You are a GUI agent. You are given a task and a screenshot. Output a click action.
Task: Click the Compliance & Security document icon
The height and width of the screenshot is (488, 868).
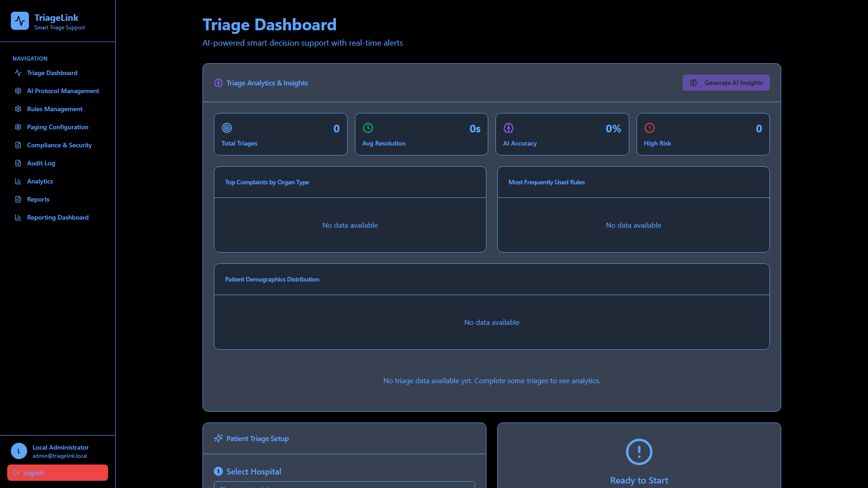coord(18,145)
